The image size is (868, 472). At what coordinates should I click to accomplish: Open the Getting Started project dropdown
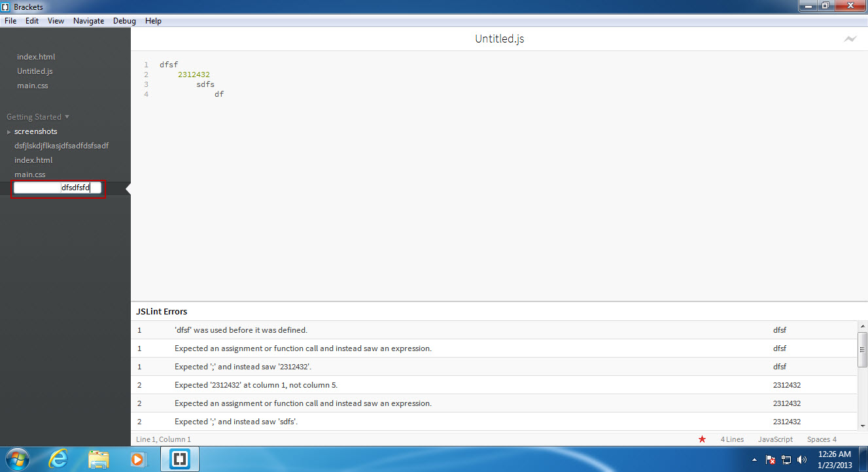(x=38, y=117)
